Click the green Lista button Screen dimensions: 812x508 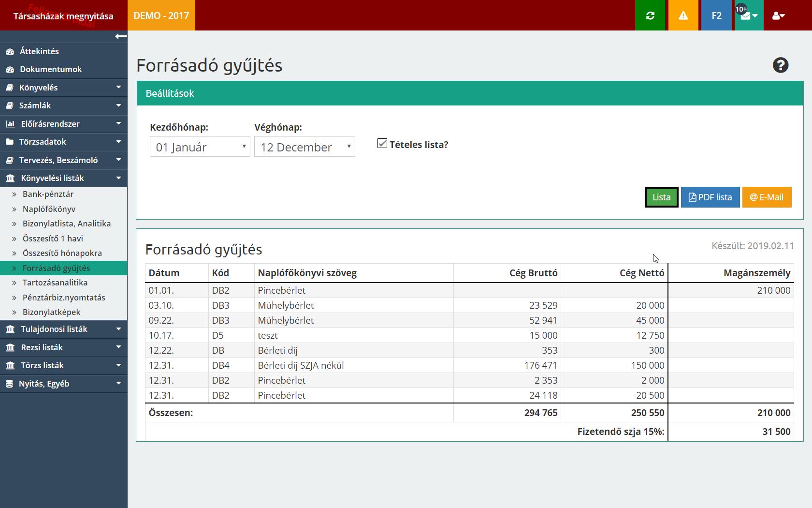(661, 197)
